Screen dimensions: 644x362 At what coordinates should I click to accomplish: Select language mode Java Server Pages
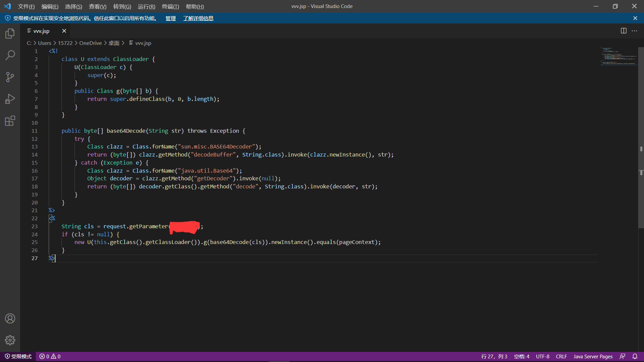[593, 356]
